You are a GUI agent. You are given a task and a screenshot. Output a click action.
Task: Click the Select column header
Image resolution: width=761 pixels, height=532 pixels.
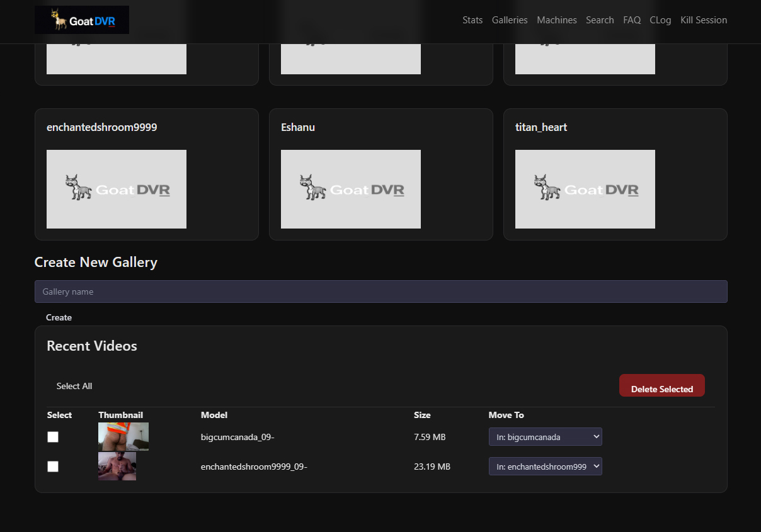click(x=60, y=415)
